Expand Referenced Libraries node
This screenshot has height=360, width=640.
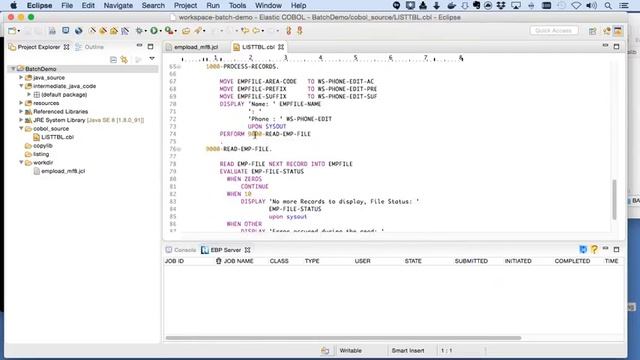coord(21,111)
